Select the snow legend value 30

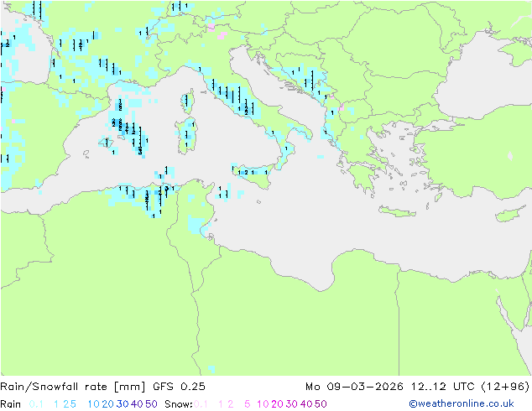pos(292,404)
